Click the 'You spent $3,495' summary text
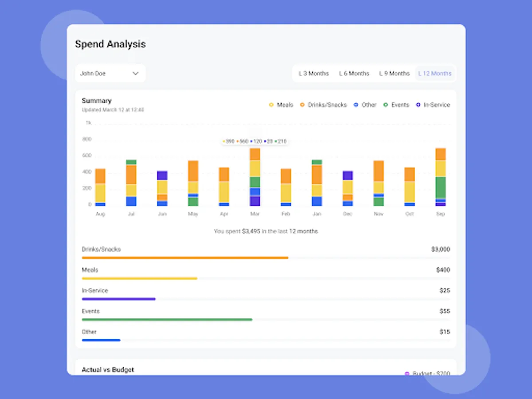The width and height of the screenshot is (532, 399). coord(266,231)
